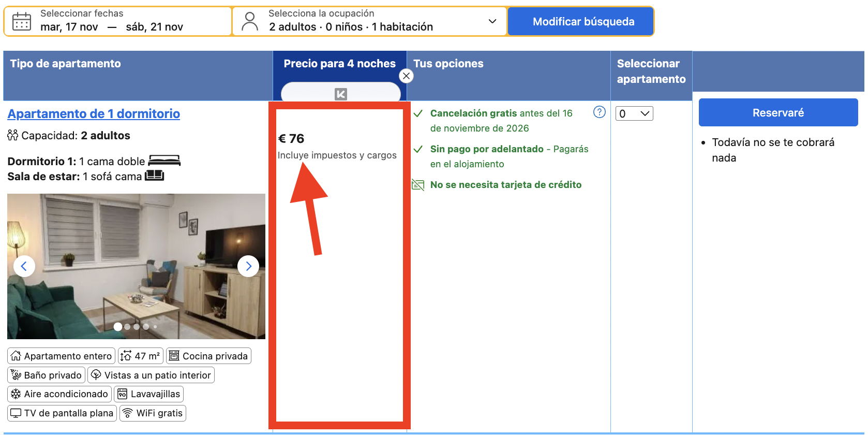Click Modificar búsqueda button
Image resolution: width=868 pixels, height=435 pixels.
click(581, 21)
